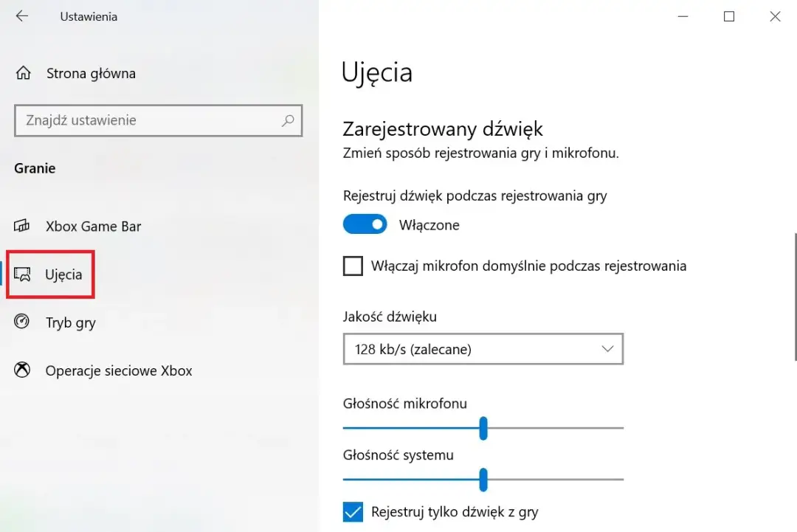Click the Znajdź ustawienie search field

(148, 120)
